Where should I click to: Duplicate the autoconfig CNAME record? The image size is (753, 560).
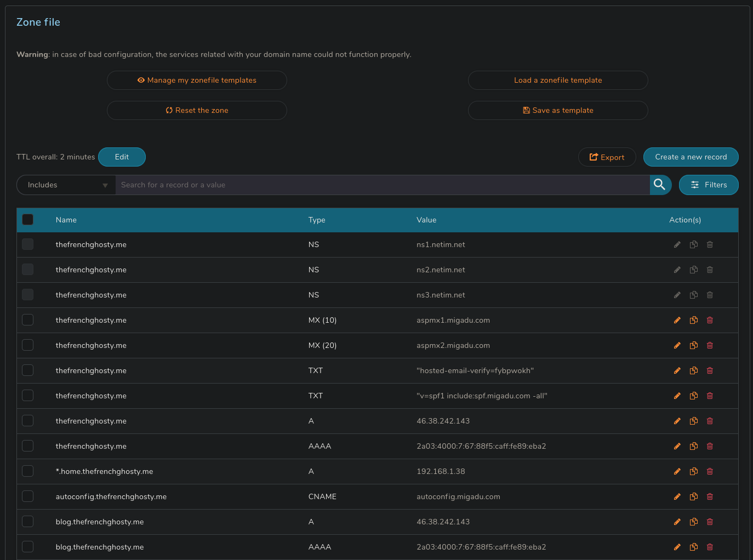[694, 497]
